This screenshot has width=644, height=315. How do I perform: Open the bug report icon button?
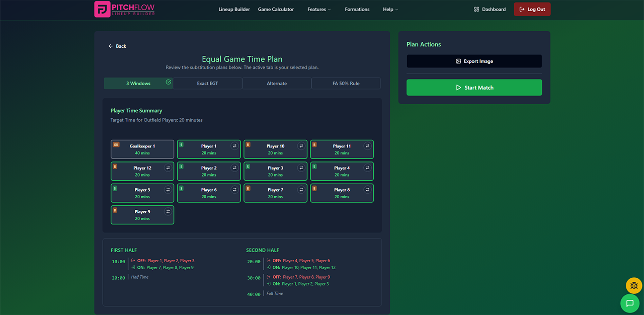pos(634,286)
